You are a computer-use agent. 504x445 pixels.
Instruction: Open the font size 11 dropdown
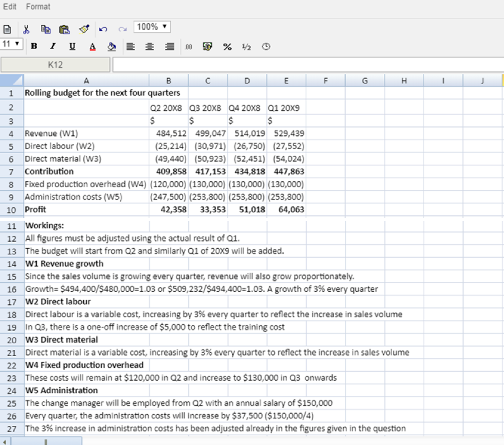pos(11,44)
